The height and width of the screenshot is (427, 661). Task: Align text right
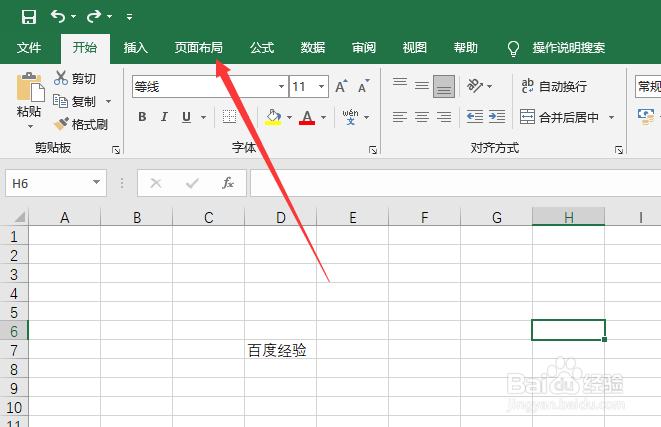click(x=444, y=117)
